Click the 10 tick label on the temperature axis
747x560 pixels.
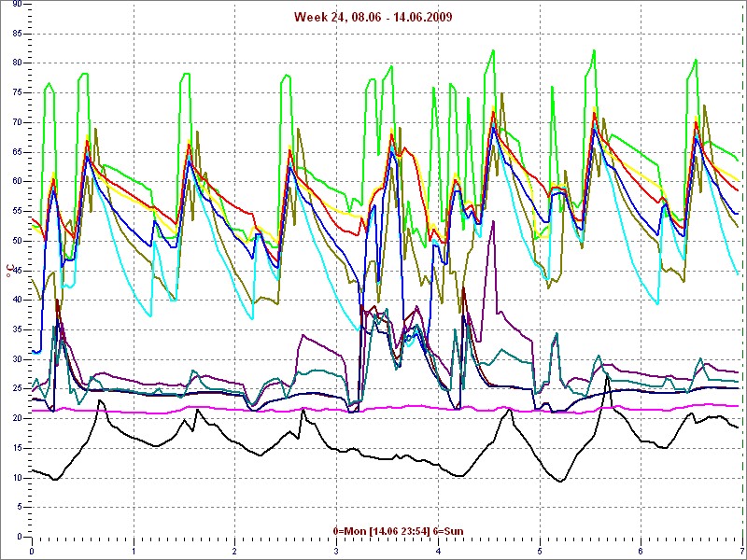click(17, 478)
